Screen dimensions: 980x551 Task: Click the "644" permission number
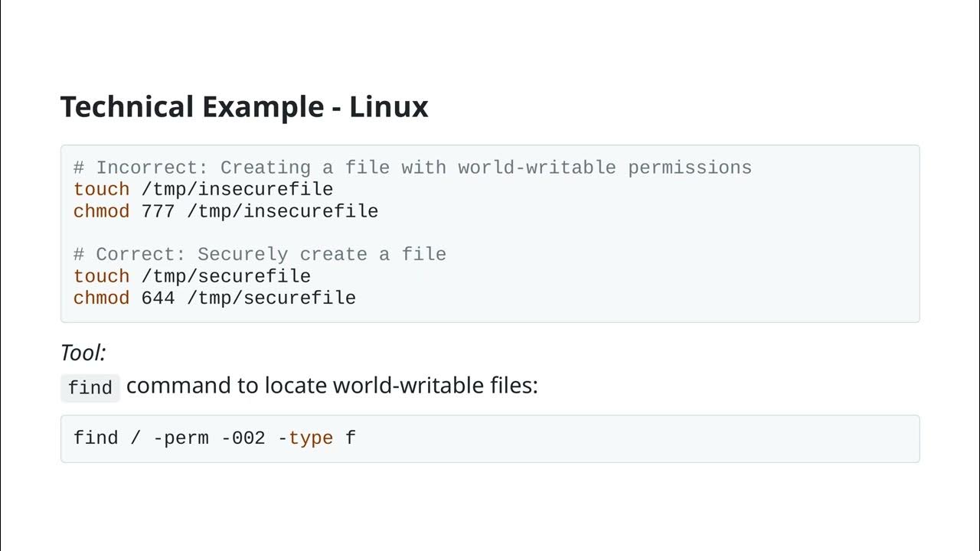click(158, 298)
